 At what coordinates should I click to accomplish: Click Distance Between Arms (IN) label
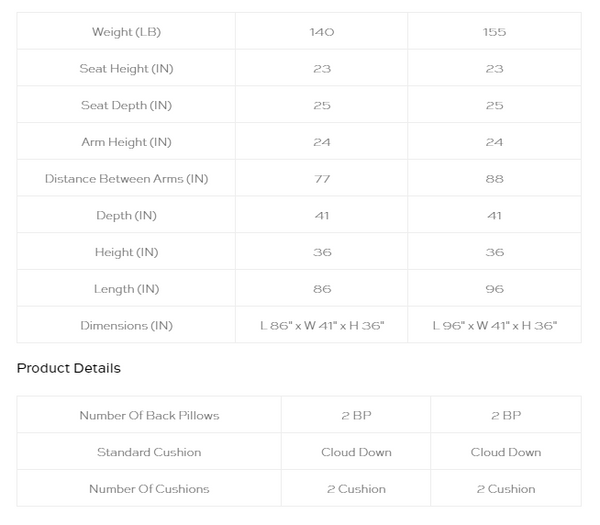coord(126,179)
